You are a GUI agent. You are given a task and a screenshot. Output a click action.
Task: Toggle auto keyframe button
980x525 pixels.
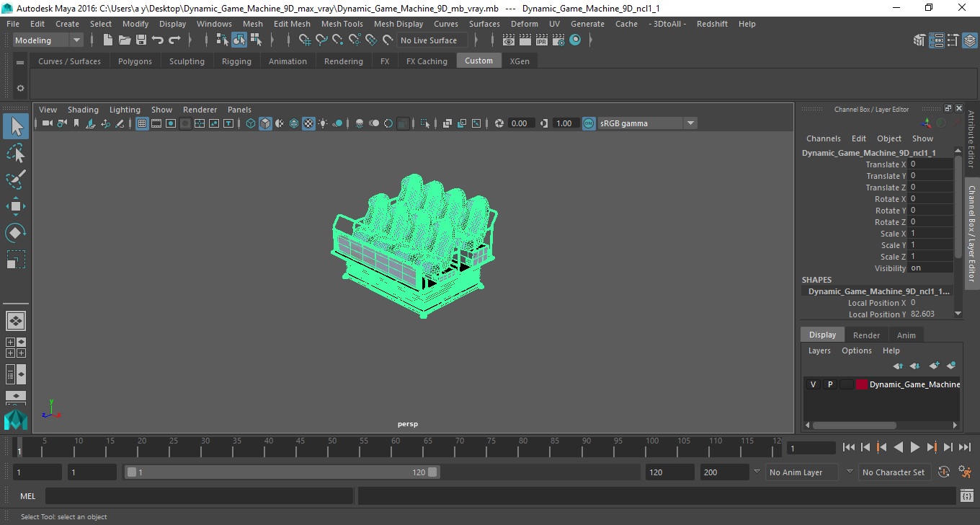(x=944, y=472)
